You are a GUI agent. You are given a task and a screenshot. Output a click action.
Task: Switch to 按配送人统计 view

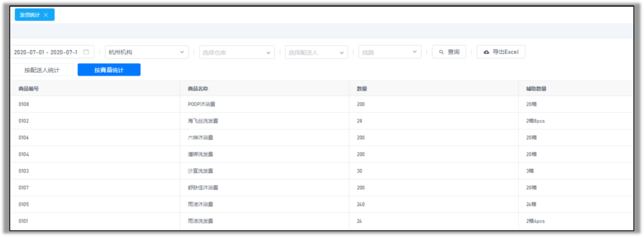point(42,70)
